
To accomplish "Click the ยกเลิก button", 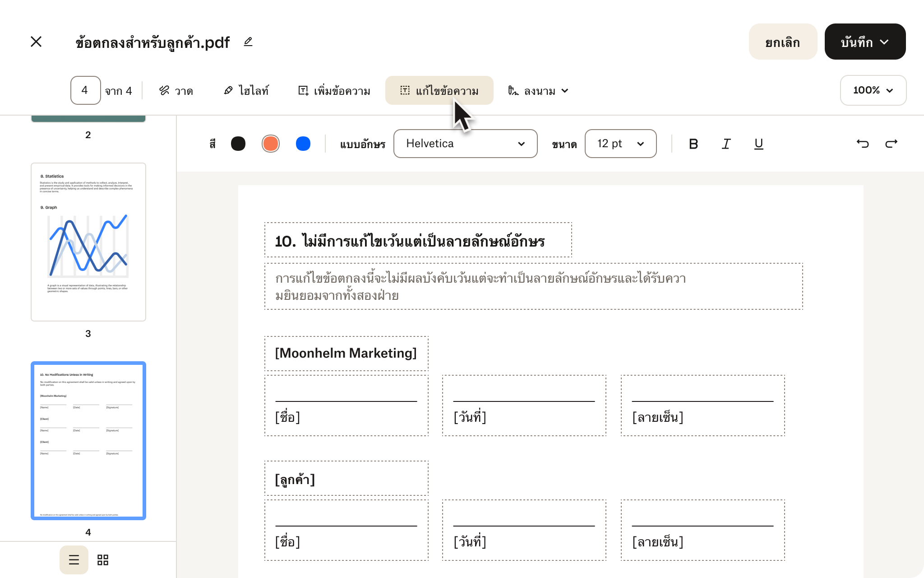I will point(783,42).
